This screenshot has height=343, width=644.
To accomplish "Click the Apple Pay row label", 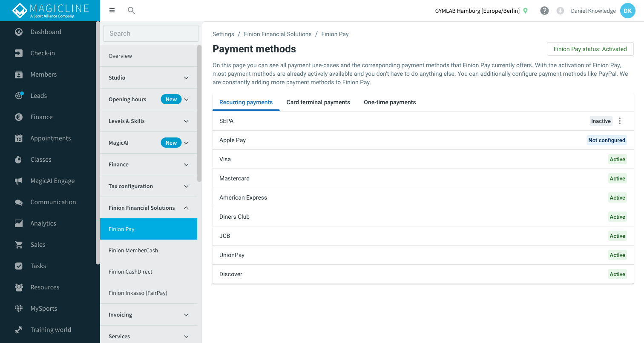I will tap(233, 140).
